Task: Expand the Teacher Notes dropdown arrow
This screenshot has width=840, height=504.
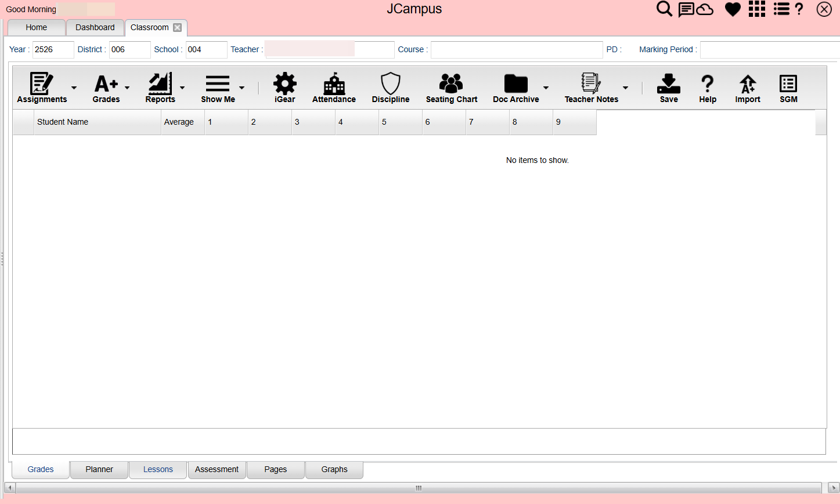Action: point(625,88)
